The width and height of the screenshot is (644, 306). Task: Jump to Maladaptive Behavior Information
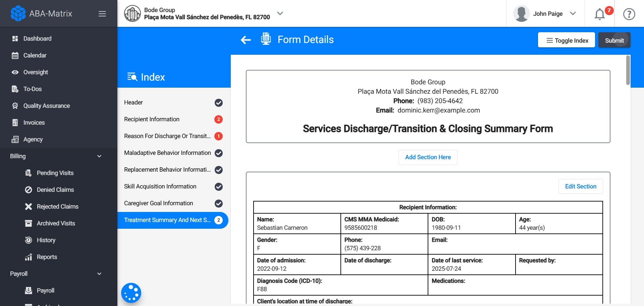tap(173, 153)
